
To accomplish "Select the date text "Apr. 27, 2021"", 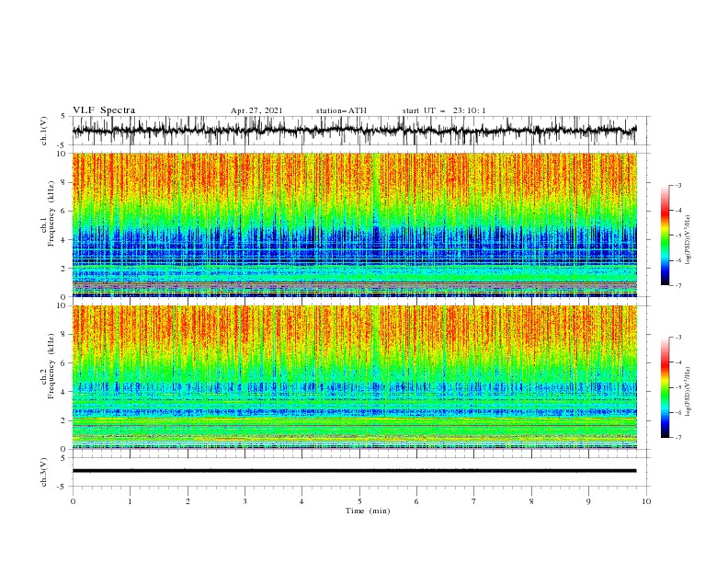I will (x=256, y=110).
